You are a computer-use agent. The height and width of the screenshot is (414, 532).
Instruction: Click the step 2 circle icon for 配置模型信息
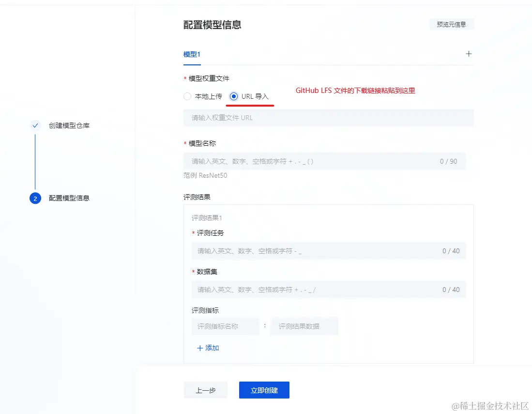click(x=35, y=198)
